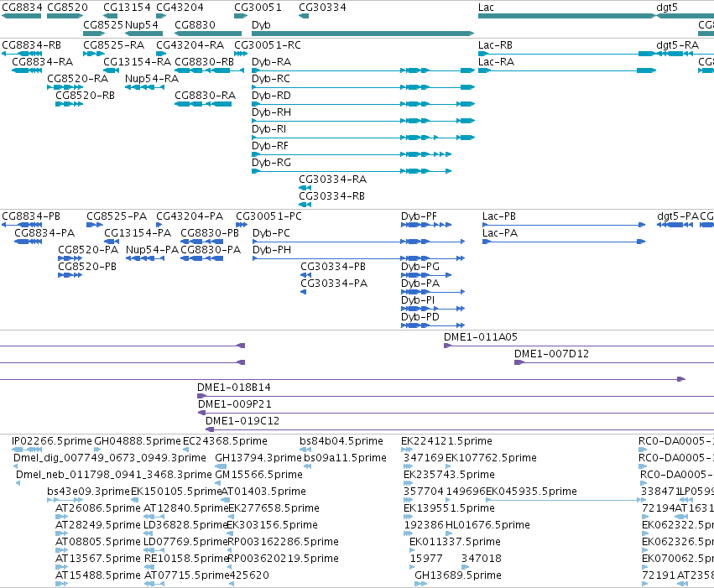
Task: Open transcript dgt5-RA label
Action: (x=678, y=45)
